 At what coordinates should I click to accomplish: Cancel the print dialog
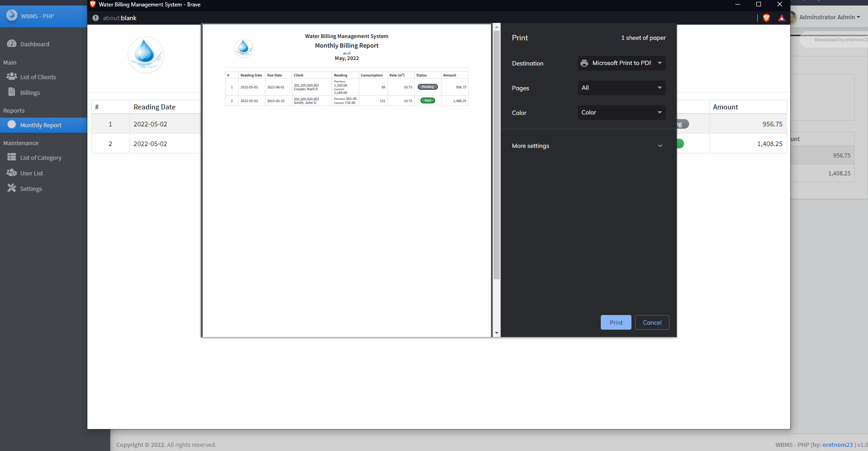652,322
